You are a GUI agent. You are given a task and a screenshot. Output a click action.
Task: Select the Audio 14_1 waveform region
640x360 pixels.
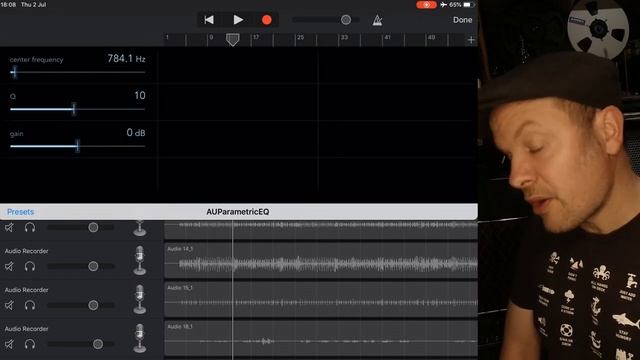tap(321, 260)
